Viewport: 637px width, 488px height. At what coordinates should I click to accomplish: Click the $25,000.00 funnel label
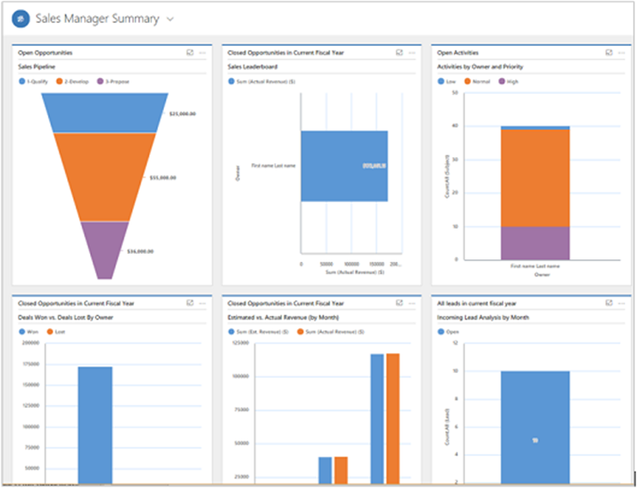pyautogui.click(x=182, y=114)
